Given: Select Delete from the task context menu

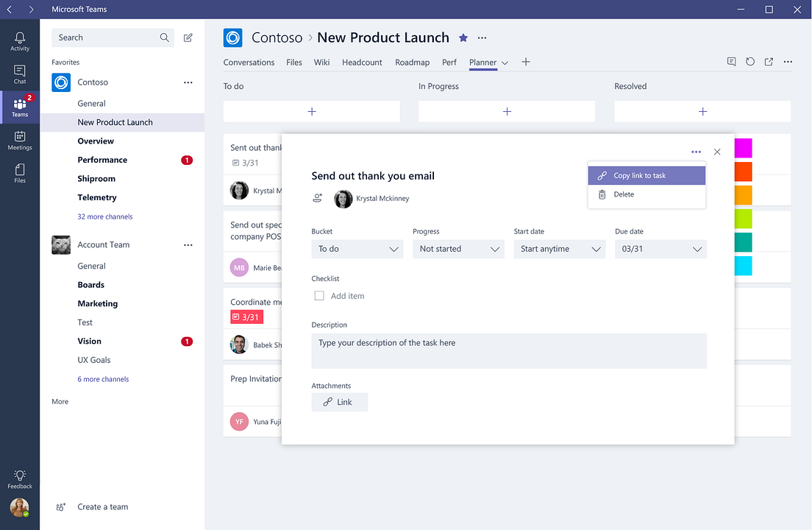Looking at the screenshot, I should pos(624,194).
